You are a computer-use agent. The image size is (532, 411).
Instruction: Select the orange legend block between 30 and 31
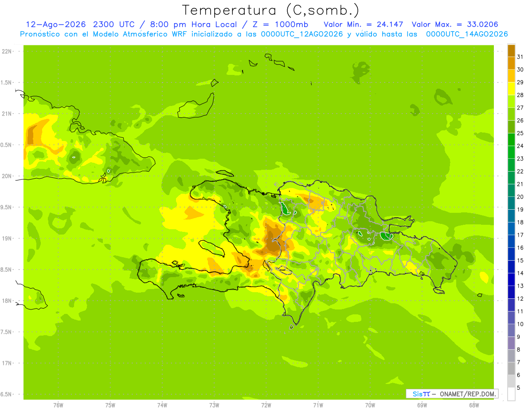point(511,63)
